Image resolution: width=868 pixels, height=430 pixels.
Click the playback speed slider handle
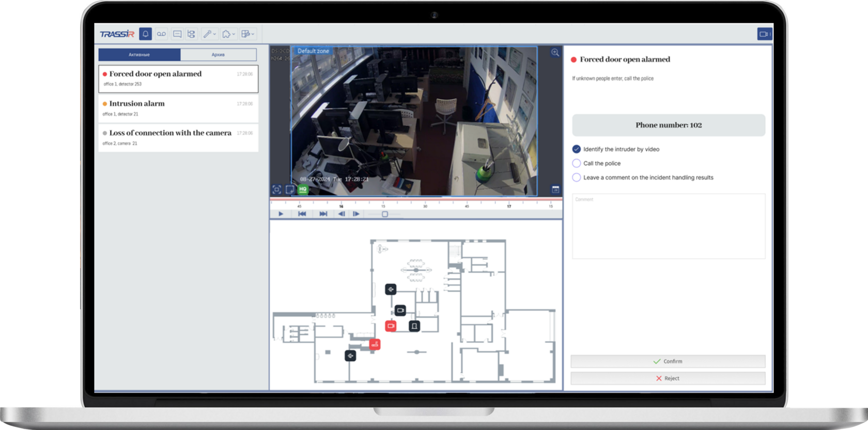point(385,214)
